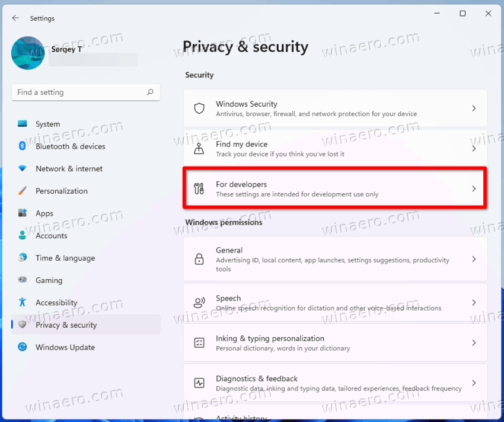
Task: Click the back arrow icon in Settings
Action: click(15, 18)
